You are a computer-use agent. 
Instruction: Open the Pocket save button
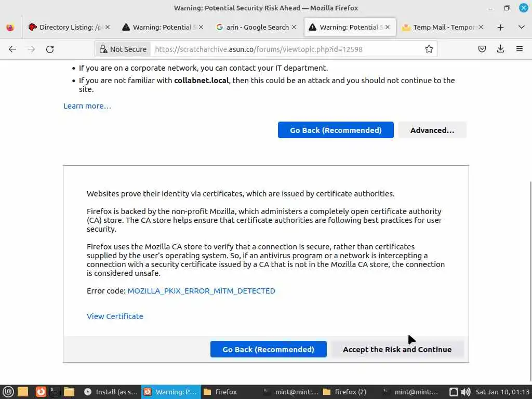pos(482,49)
